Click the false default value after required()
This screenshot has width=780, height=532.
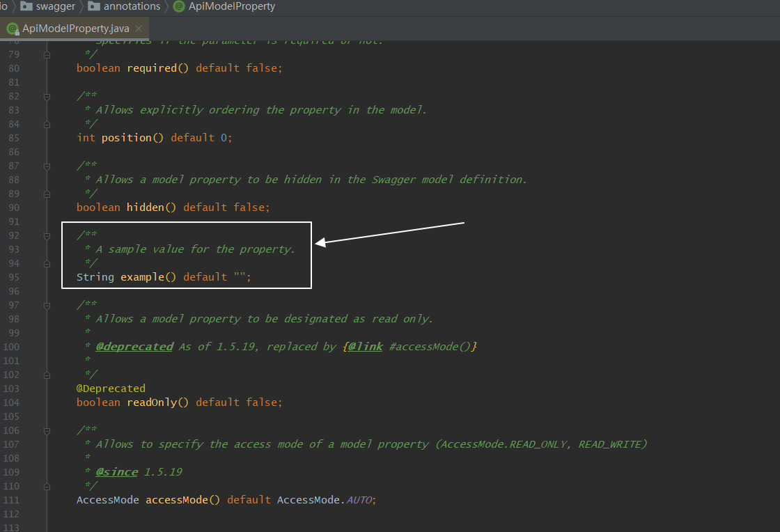[x=262, y=68]
